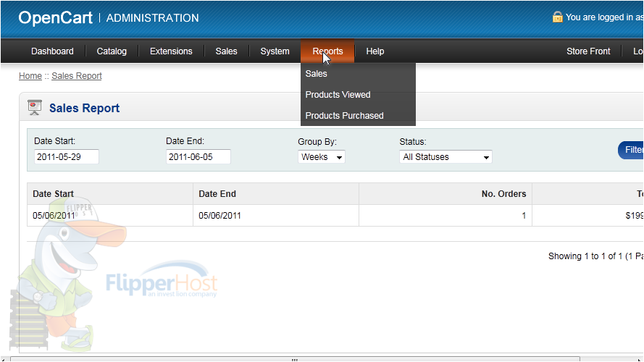Open the System menu
The image size is (644, 362).
click(x=275, y=51)
